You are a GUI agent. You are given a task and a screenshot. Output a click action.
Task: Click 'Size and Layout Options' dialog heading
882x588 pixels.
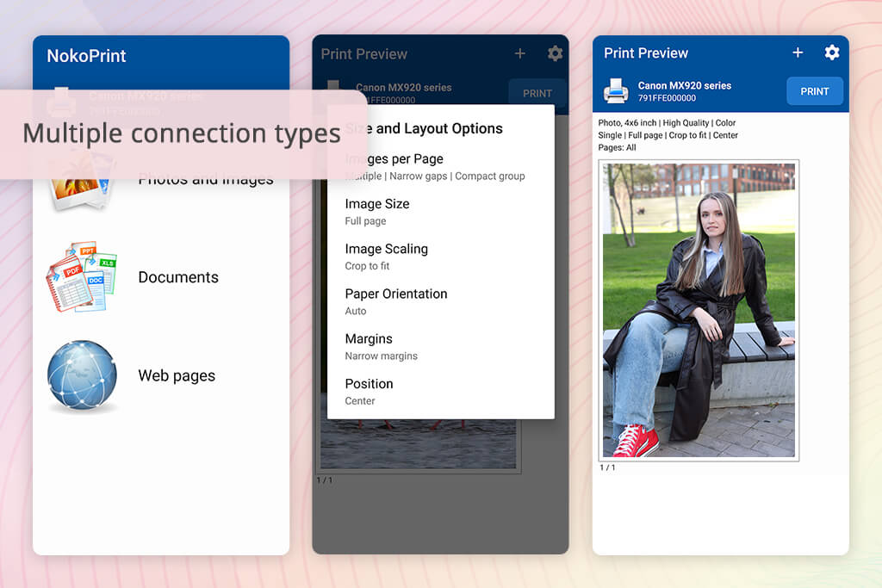click(x=424, y=129)
